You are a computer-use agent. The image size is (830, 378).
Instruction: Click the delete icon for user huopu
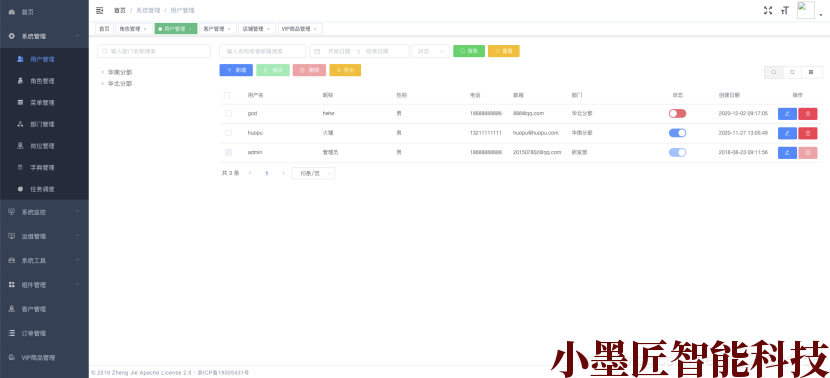[x=808, y=133]
